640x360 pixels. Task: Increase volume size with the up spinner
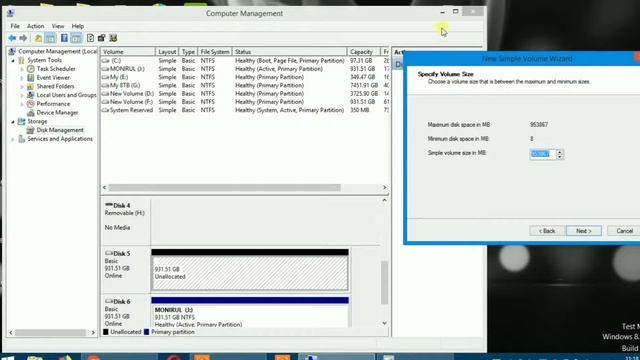(x=560, y=151)
